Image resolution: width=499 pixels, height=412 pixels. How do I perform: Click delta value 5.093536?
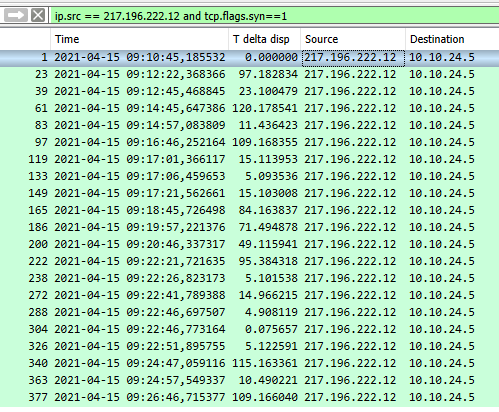pos(271,176)
